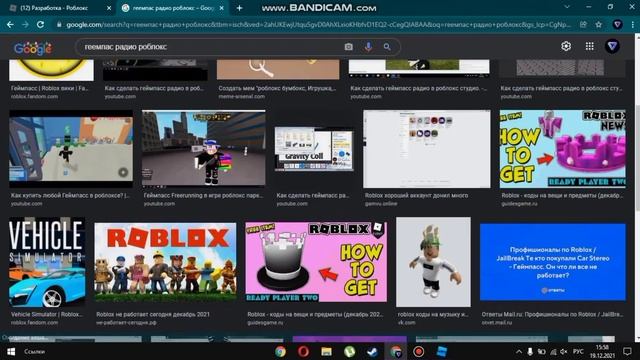Open Steam from the taskbar

(x=372, y=351)
